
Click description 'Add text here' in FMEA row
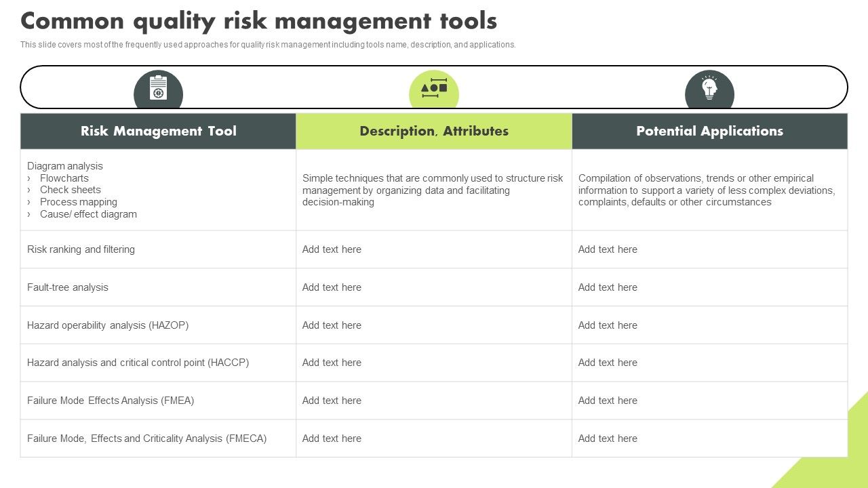click(x=332, y=401)
